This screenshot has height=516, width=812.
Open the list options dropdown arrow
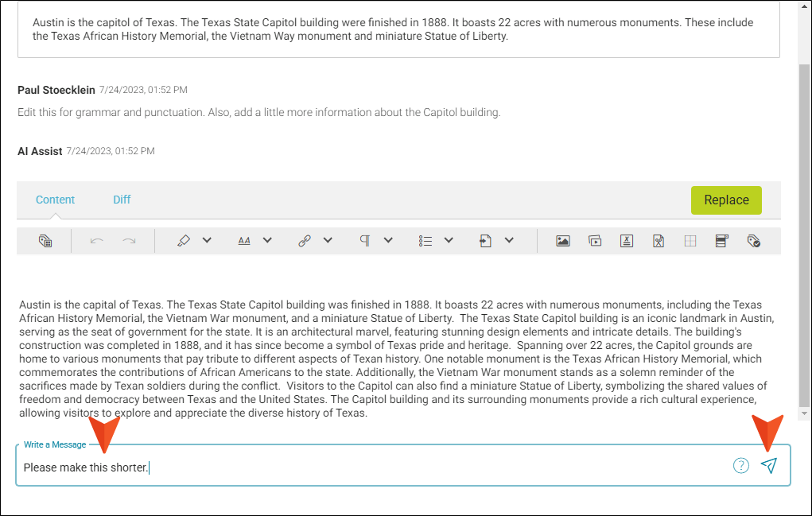tap(449, 240)
